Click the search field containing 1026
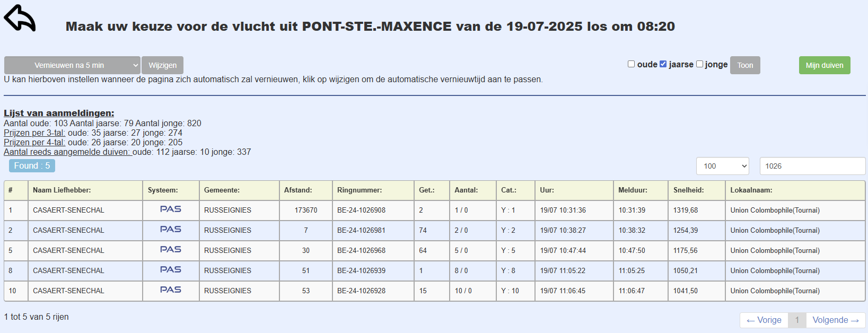868x333 pixels. tap(812, 166)
